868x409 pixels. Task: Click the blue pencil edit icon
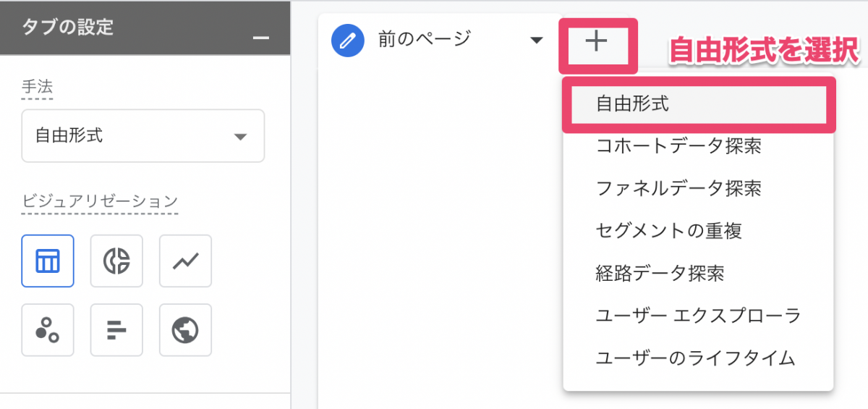(x=348, y=40)
